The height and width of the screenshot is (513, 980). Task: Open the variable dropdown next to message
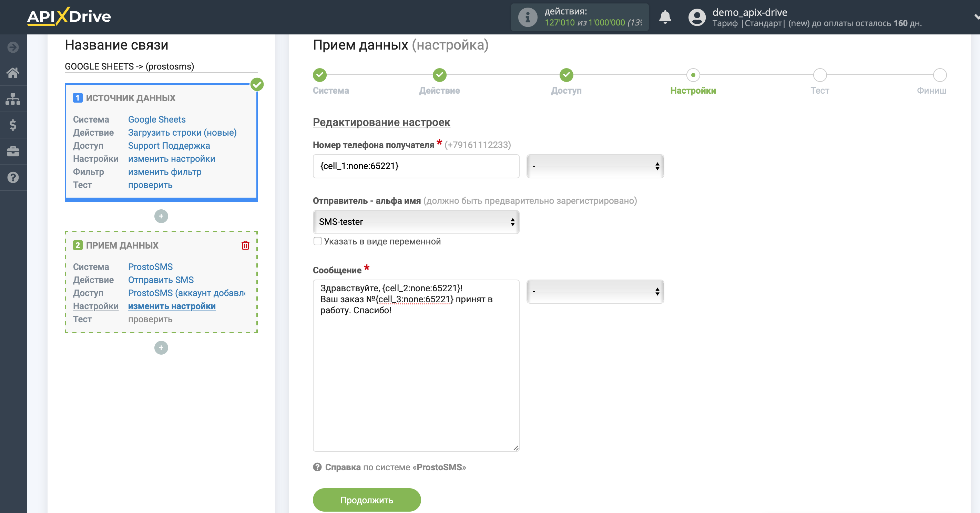point(595,292)
